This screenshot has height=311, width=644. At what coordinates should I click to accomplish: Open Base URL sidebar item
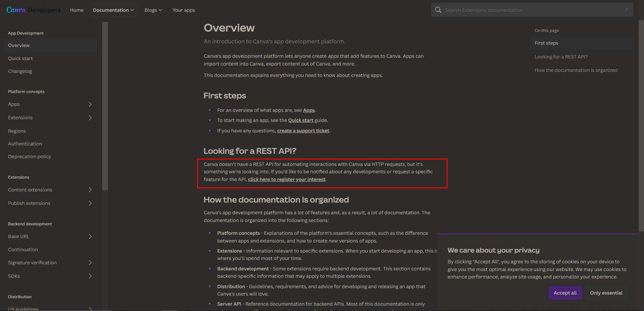(18, 236)
